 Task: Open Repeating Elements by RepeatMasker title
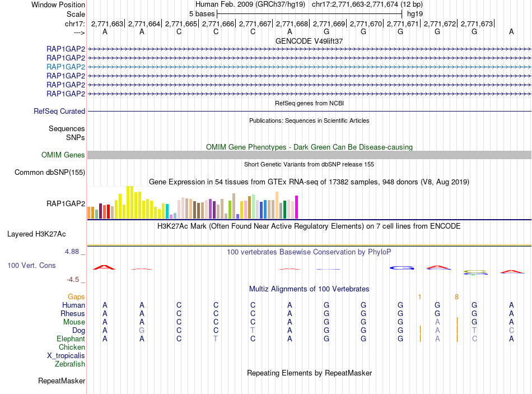(x=310, y=373)
